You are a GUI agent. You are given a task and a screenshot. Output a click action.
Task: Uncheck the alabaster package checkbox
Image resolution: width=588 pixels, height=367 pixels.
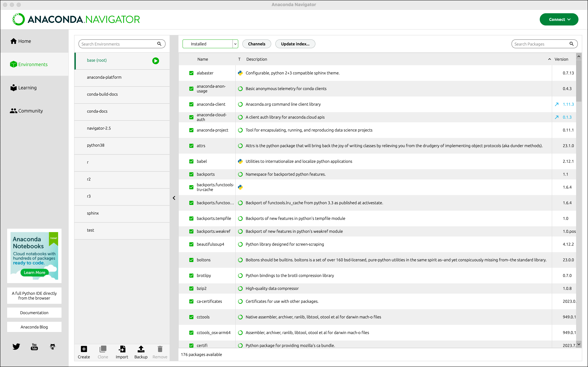(191, 73)
